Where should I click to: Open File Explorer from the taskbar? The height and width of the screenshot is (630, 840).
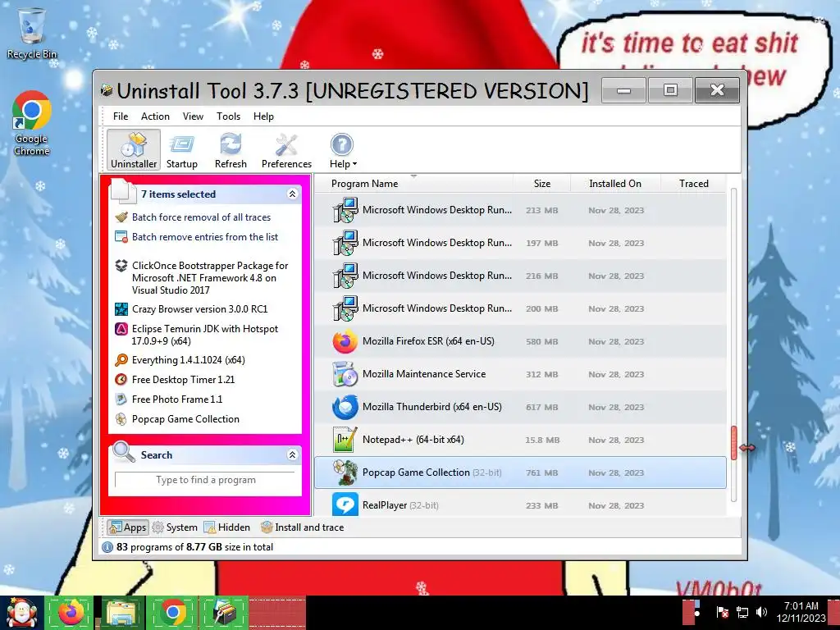tap(121, 613)
